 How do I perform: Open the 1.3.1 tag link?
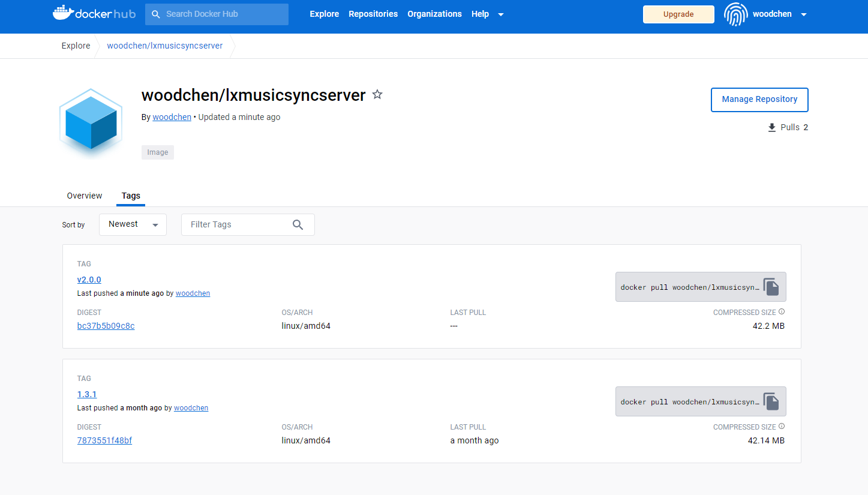(87, 394)
